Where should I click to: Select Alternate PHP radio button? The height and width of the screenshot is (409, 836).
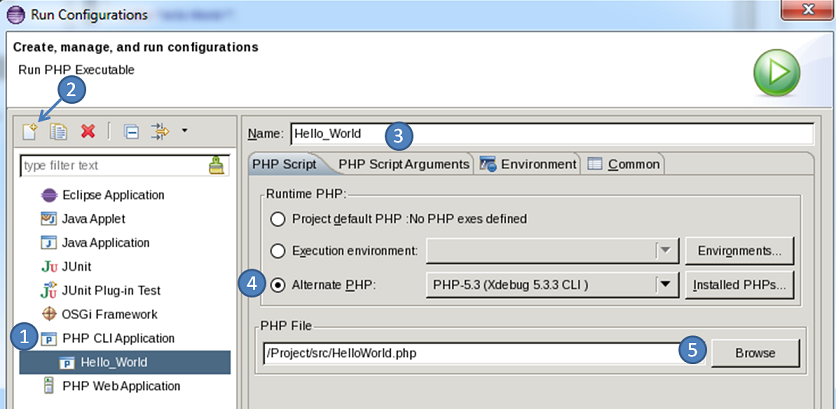click(x=278, y=285)
